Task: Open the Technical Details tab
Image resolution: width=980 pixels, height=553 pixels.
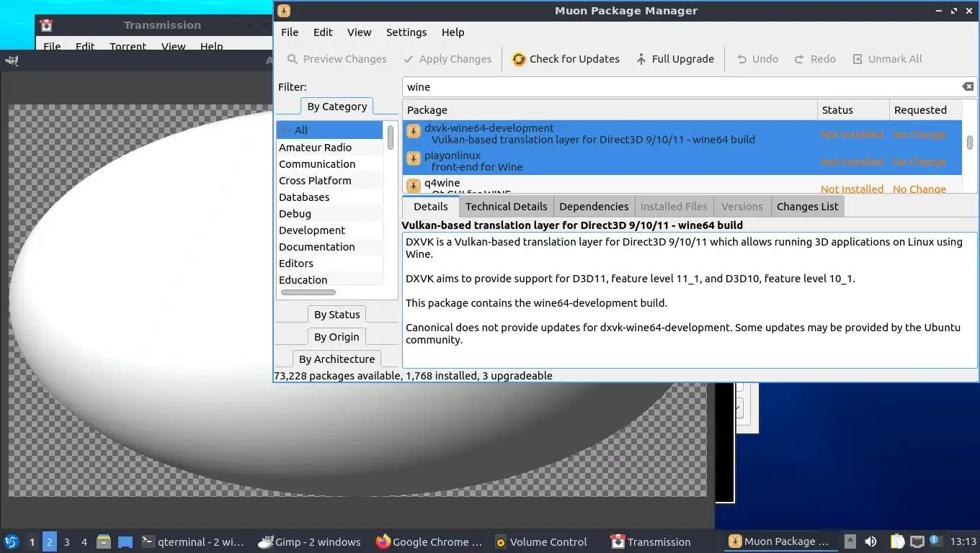Action: [506, 207]
